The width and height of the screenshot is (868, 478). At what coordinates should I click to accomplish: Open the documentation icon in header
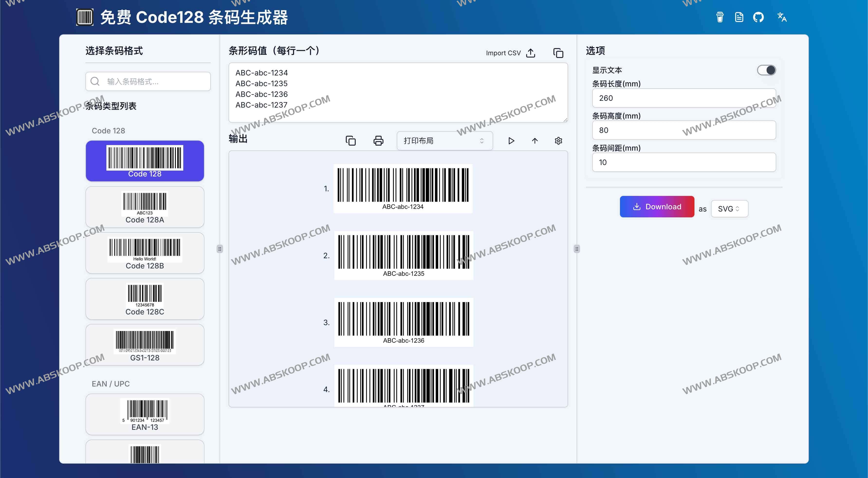point(739,17)
